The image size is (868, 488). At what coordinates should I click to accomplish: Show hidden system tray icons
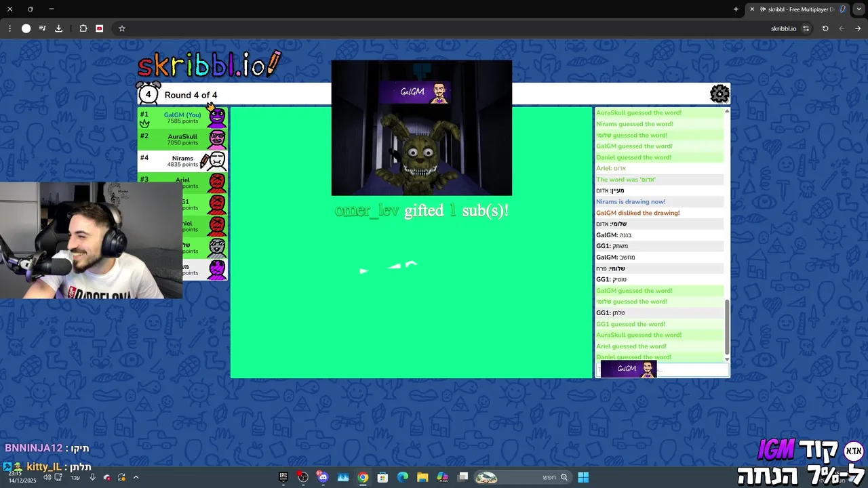point(136,477)
